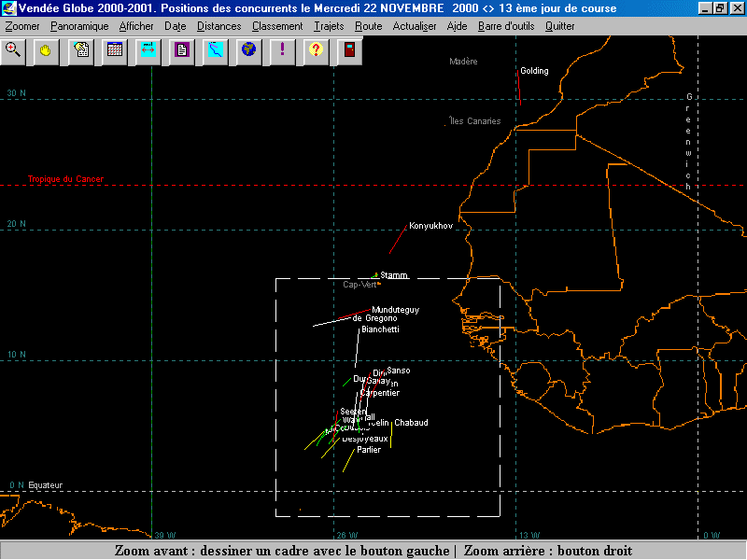Click the Parlier boat label
Screen dimensions: 747x560
pos(369,450)
